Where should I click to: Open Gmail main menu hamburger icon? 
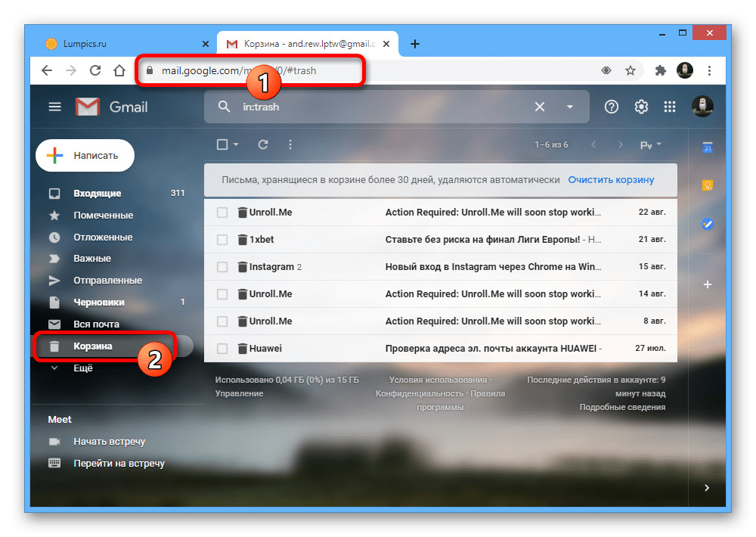pyautogui.click(x=54, y=107)
